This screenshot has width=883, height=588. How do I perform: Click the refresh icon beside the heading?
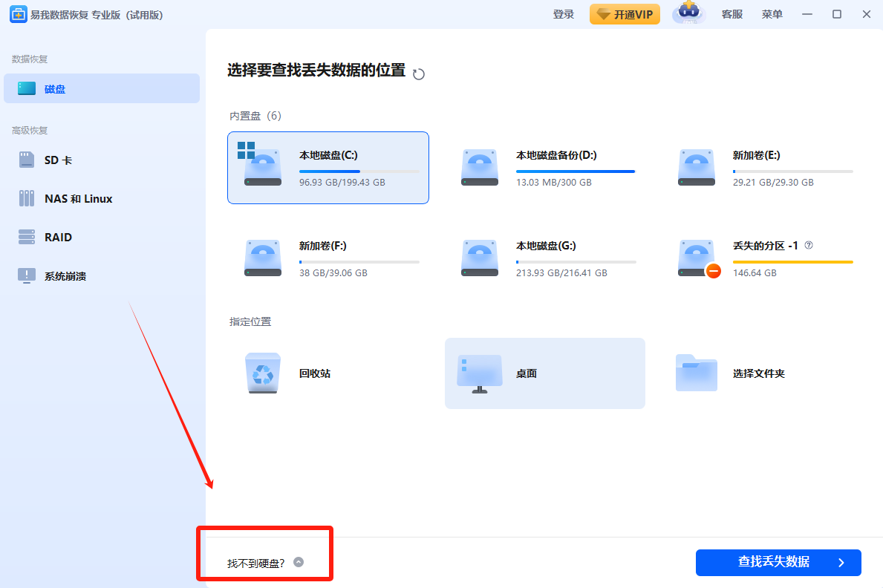tap(419, 73)
